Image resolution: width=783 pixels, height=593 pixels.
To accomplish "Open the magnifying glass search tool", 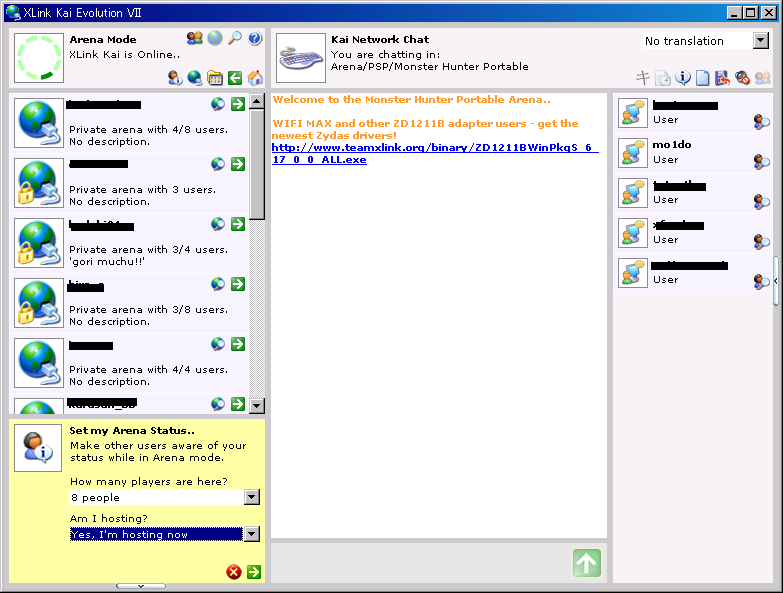I will point(235,38).
